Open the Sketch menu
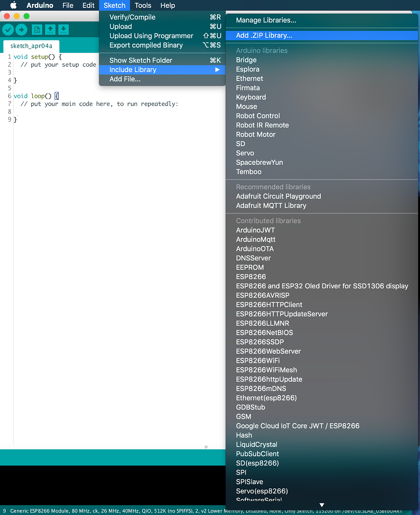This screenshot has width=420, height=515. point(114,5)
